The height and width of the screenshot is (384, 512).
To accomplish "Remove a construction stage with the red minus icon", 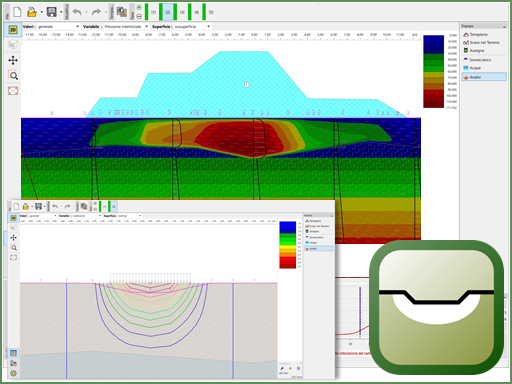I will [x=139, y=16].
